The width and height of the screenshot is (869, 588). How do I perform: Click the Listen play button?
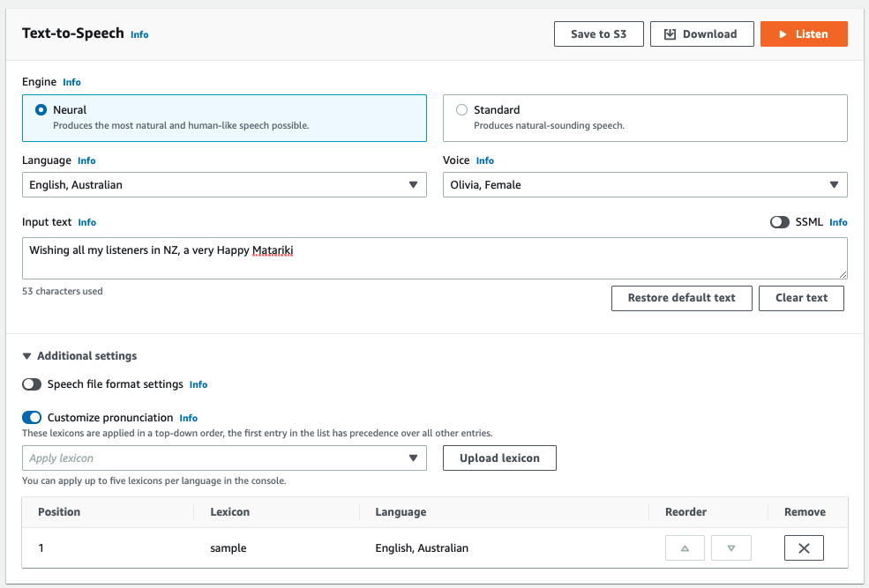pyautogui.click(x=803, y=34)
